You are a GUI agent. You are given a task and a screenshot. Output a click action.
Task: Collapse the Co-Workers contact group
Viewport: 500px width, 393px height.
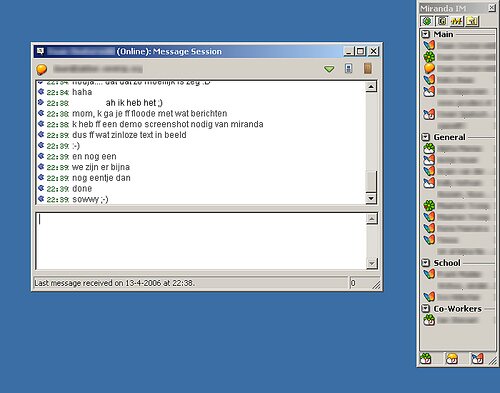pyautogui.click(x=425, y=308)
